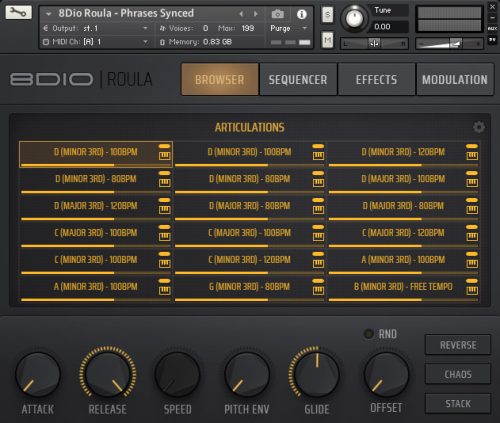The height and width of the screenshot is (423, 500).
Task: Toggle pill switch on D (MAJOR 3RD) - 100BPM
Action: coord(472,173)
